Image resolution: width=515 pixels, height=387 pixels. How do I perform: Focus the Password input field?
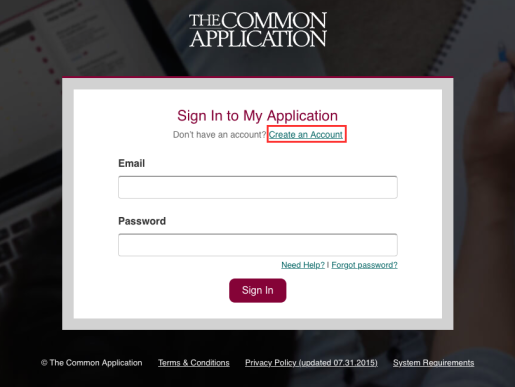(258, 245)
